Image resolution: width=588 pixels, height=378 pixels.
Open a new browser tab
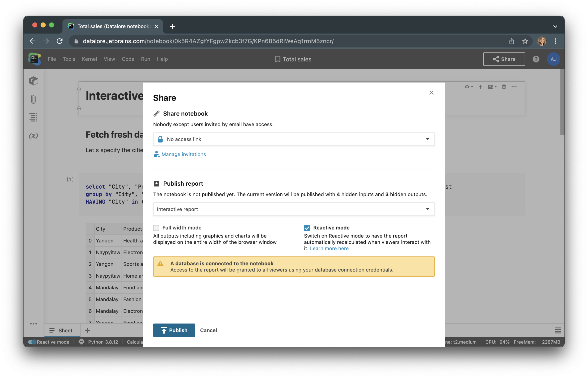point(172,26)
